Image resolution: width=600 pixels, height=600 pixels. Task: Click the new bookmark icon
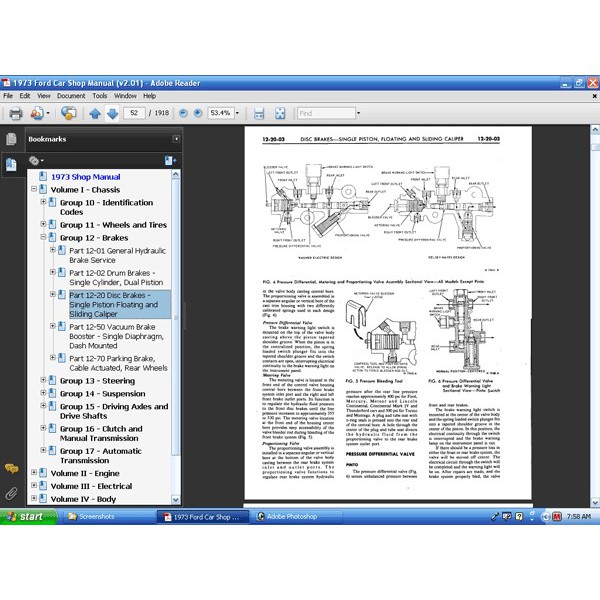170,161
